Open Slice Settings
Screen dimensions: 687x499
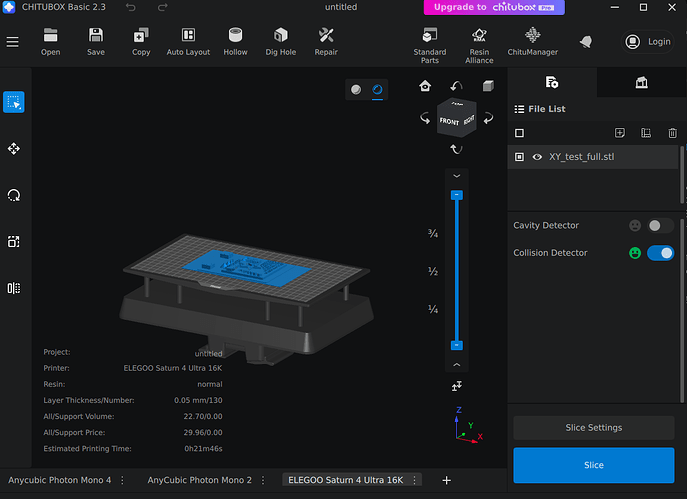click(x=593, y=428)
